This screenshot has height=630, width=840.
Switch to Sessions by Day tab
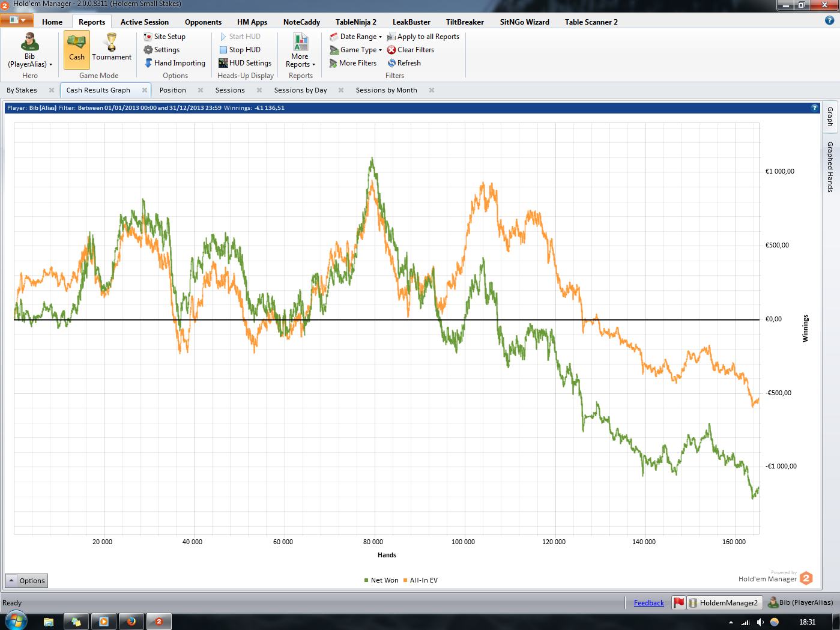click(301, 90)
